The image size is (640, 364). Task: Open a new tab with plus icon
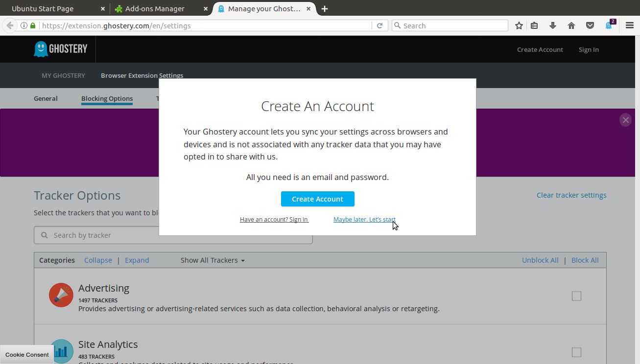pyautogui.click(x=325, y=9)
